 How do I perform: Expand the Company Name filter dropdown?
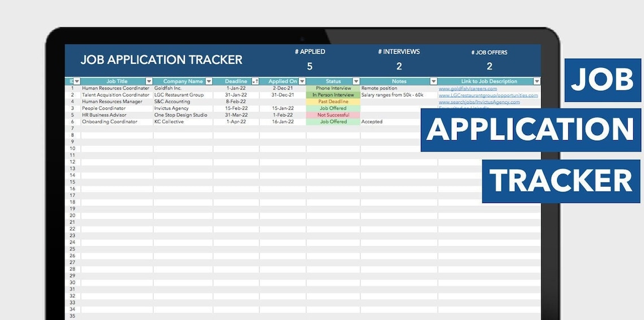click(x=208, y=81)
